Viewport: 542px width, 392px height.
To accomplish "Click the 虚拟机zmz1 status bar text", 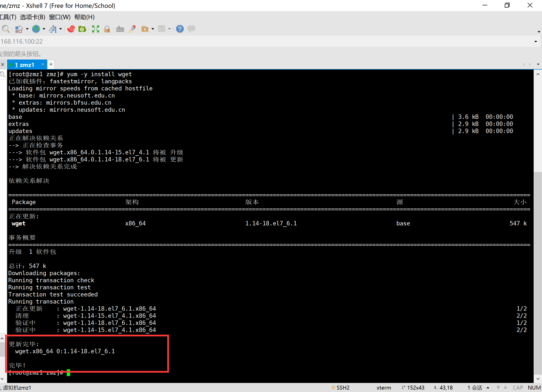I will pyautogui.click(x=17, y=388).
